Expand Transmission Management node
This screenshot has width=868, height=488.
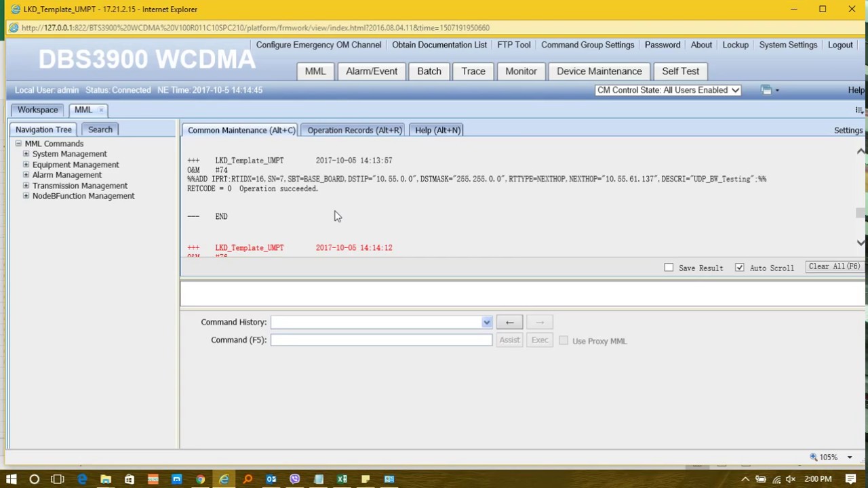[26, 186]
